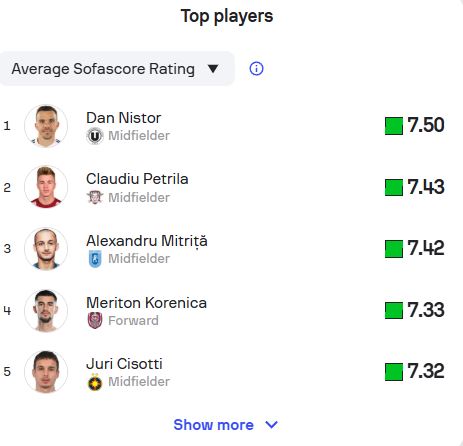The height and width of the screenshot is (446, 463).
Task: Open the Average Sofascore Rating dropdown
Action: (x=117, y=69)
